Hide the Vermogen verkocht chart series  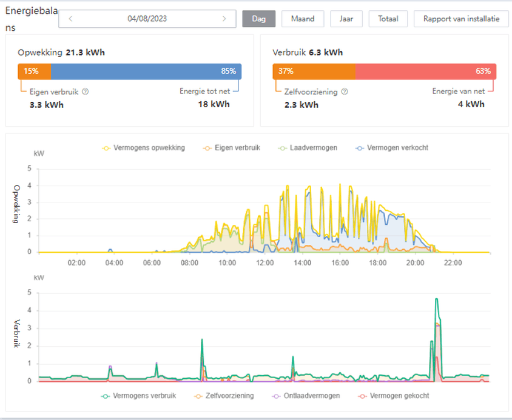pos(392,147)
